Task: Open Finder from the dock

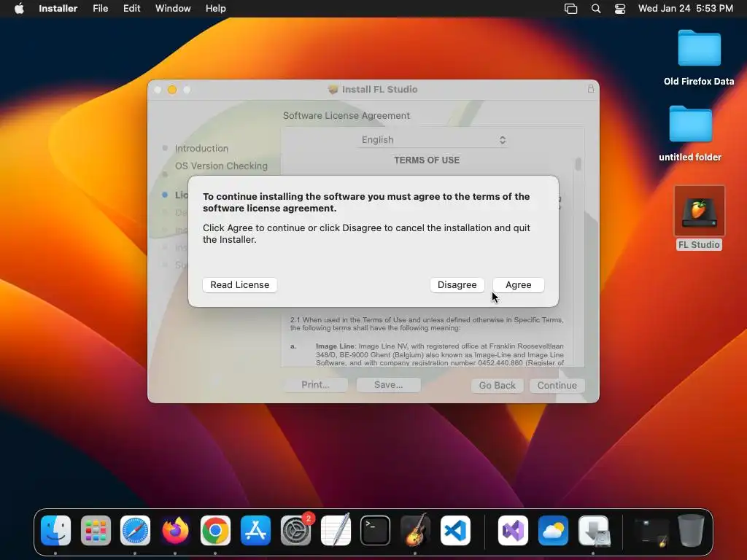Action: pos(55,531)
